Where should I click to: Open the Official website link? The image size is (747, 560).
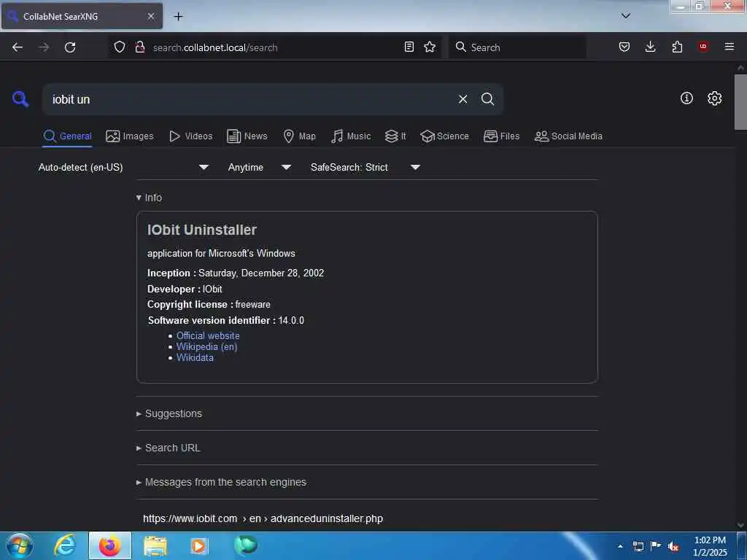tap(208, 335)
